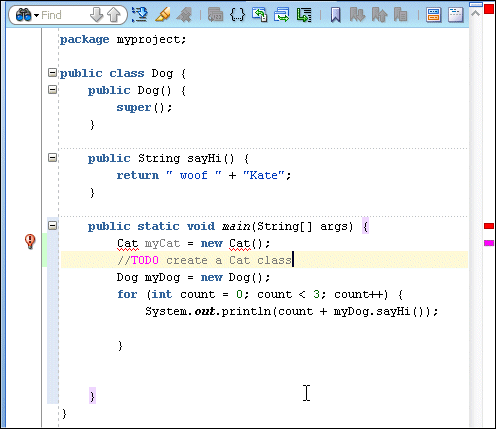Click the binoculars search icon
The image size is (496, 429).
click(x=23, y=15)
